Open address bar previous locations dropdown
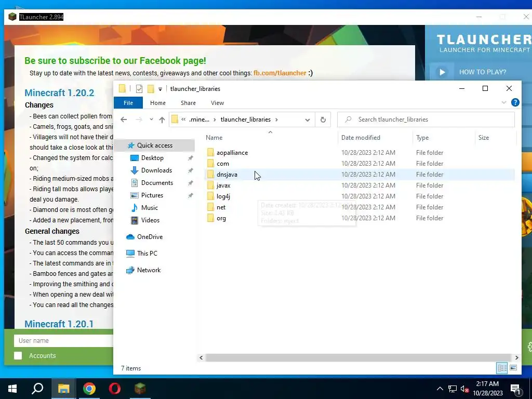Image resolution: width=532 pixels, height=399 pixels. click(308, 119)
